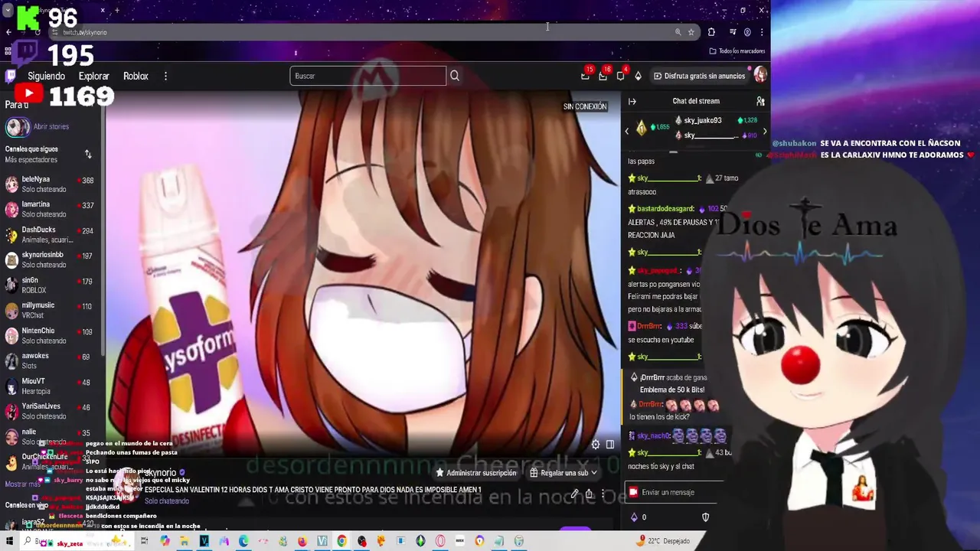
Task: Click the 22°C Despejado weather widget
Action: (x=662, y=541)
